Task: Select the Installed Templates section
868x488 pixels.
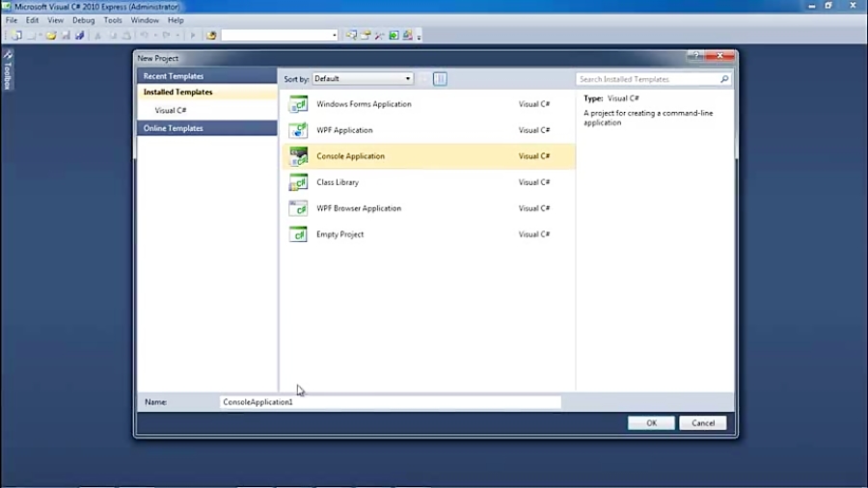Action: (x=207, y=92)
